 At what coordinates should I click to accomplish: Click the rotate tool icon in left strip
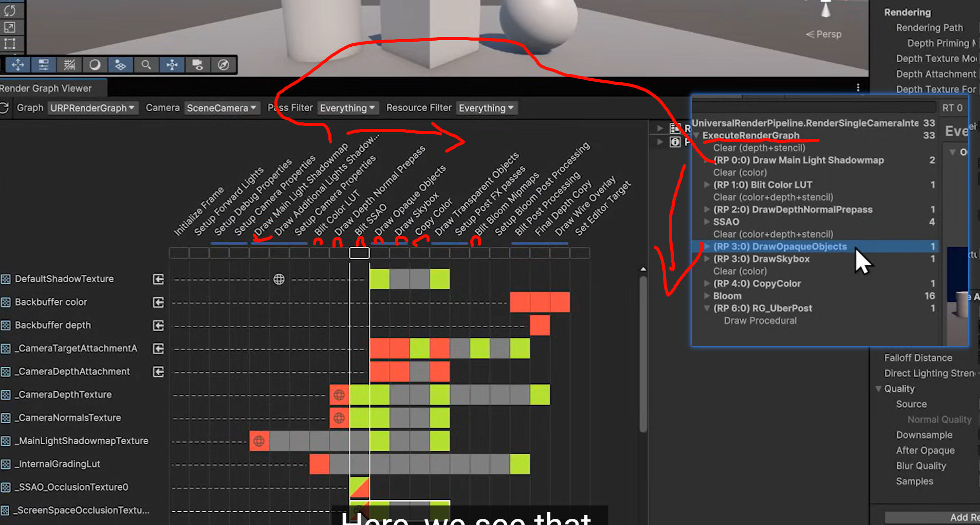click(10, 10)
